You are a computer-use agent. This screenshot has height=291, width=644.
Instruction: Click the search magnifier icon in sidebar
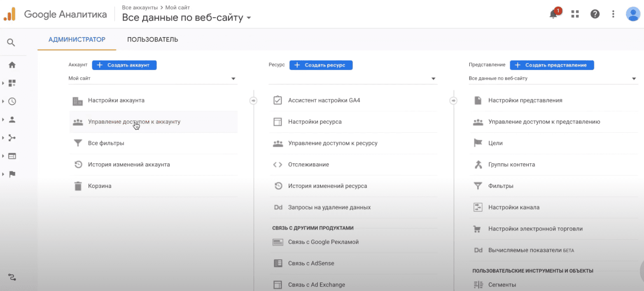(x=11, y=42)
